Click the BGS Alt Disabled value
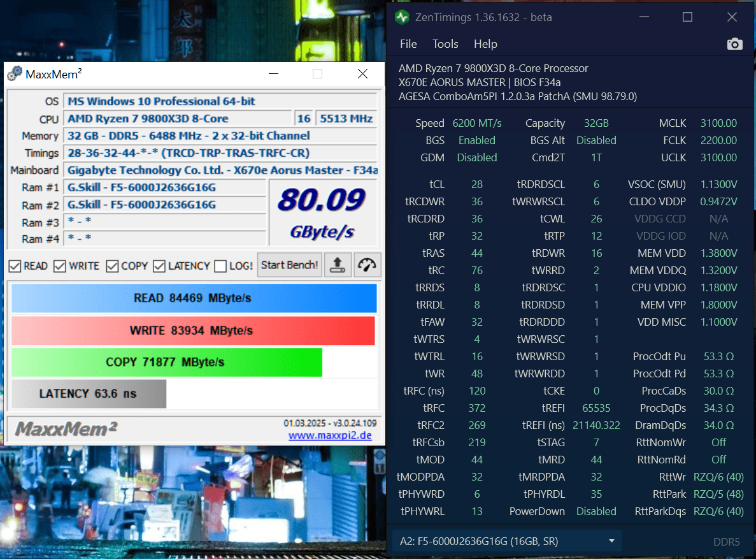Viewport: 756px width, 559px height. (x=596, y=140)
